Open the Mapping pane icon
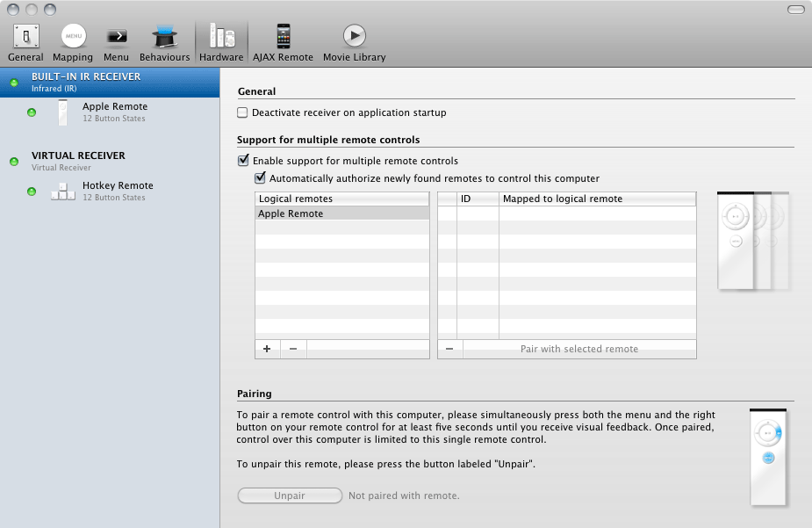This screenshot has width=812, height=528. coord(73,42)
